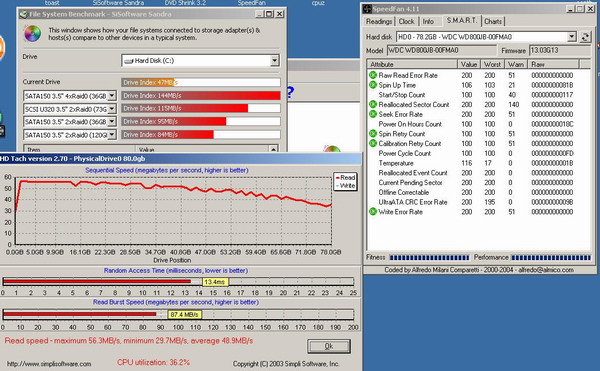
Task: Click the Ok button in HD Tach
Action: (329, 346)
